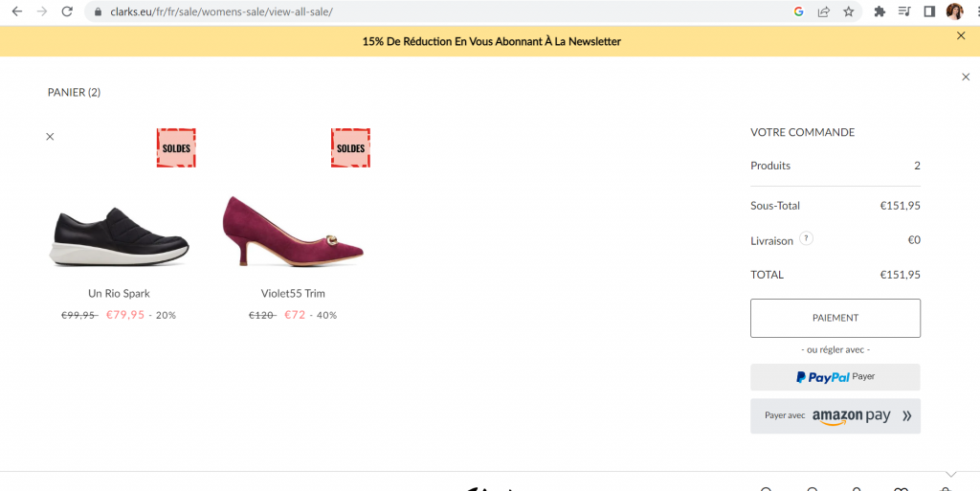This screenshot has height=491, width=980.
Task: Open the media control icon
Action: click(904, 11)
